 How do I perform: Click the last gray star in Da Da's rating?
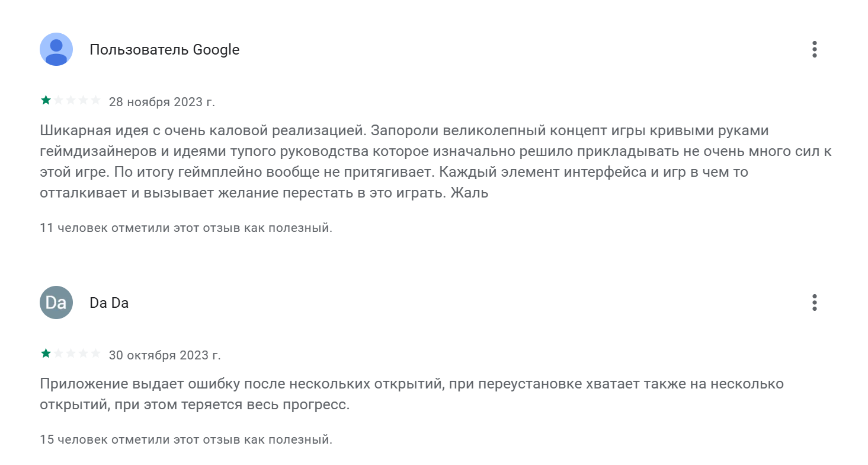[95, 353]
